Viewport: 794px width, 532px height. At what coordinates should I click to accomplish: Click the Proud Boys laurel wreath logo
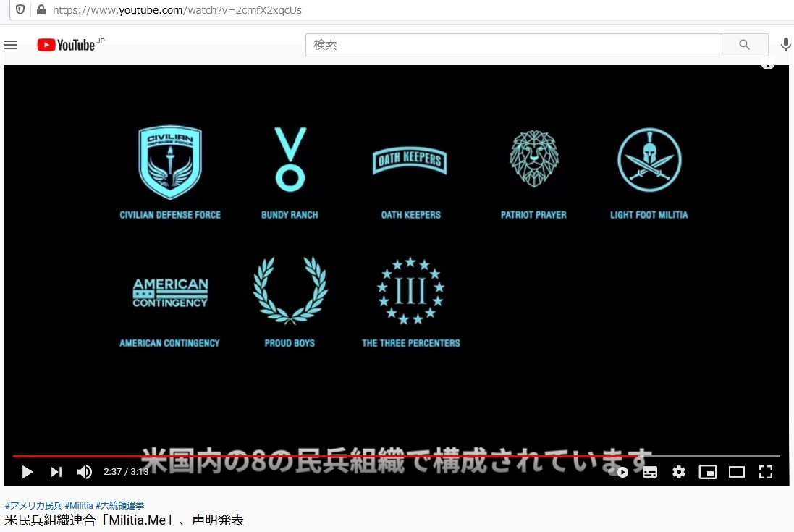[x=290, y=290]
